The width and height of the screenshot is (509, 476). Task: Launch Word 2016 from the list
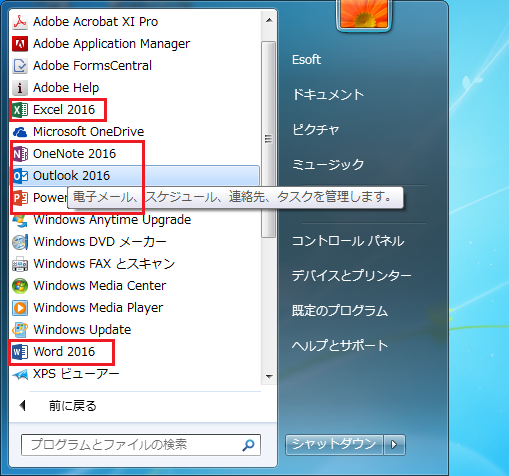(64, 352)
